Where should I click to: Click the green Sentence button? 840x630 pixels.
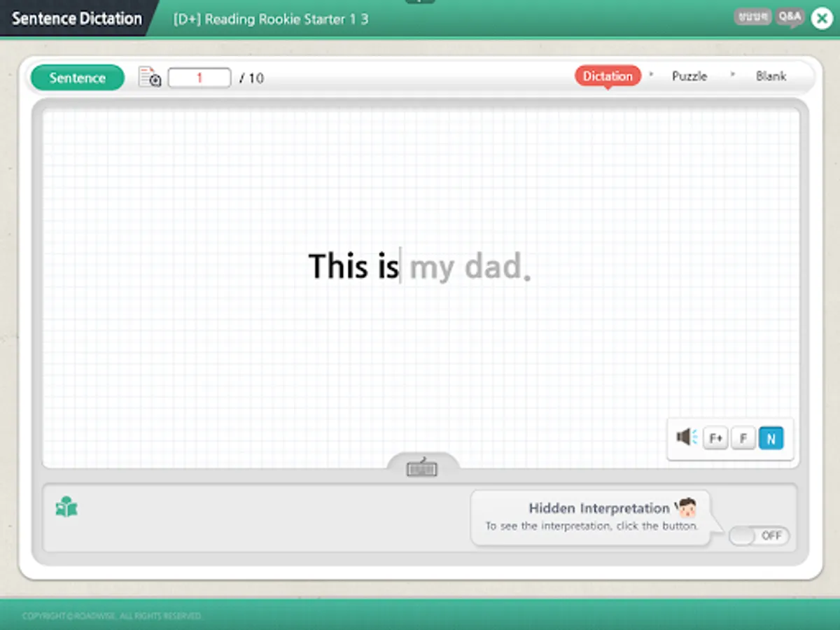78,78
